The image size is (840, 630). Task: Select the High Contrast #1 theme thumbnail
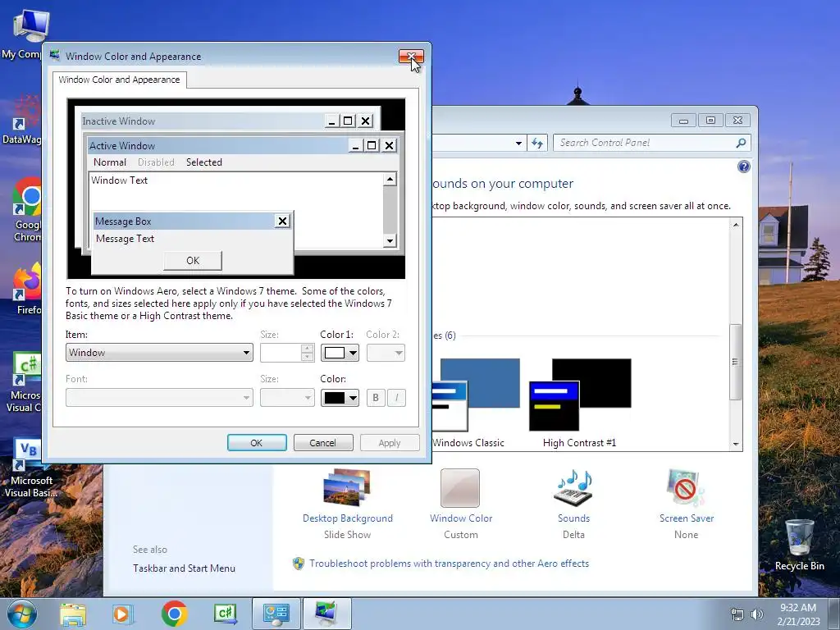pyautogui.click(x=580, y=395)
